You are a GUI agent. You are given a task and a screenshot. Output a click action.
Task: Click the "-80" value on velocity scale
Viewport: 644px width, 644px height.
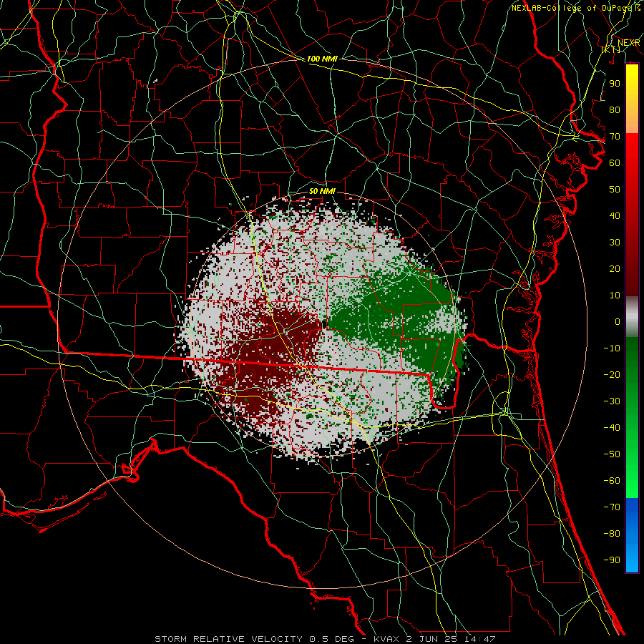click(612, 534)
